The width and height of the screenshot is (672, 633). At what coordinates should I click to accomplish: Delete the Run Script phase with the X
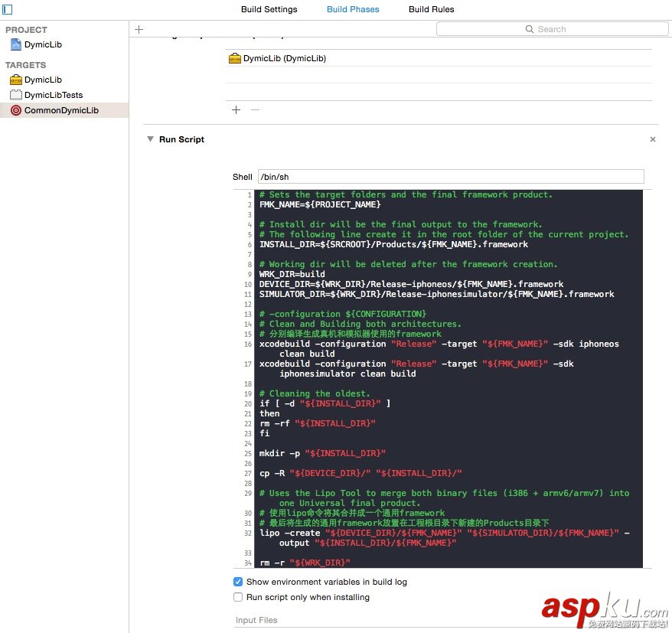pyautogui.click(x=652, y=139)
